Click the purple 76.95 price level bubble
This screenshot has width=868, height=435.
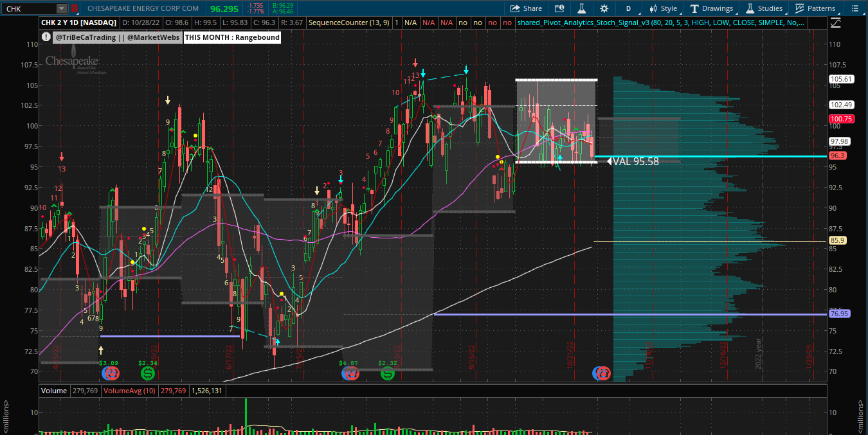click(x=840, y=314)
